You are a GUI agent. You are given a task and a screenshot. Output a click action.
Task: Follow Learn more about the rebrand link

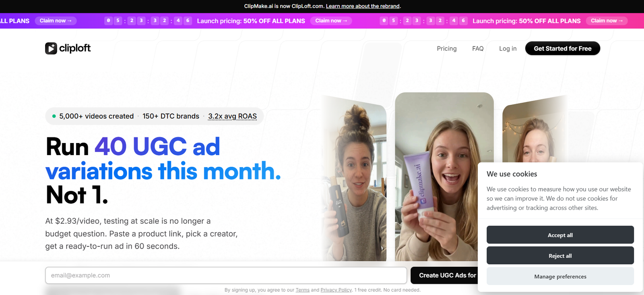pos(363,6)
